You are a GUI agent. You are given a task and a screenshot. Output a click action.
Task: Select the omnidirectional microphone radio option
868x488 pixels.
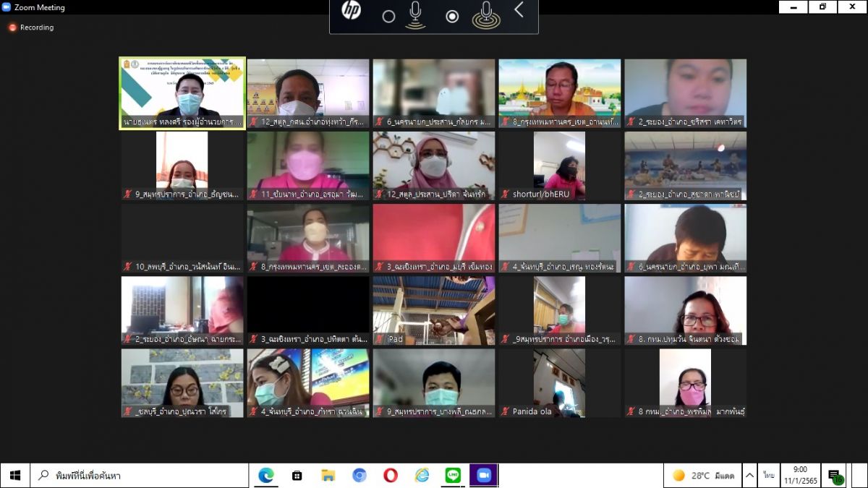(x=452, y=17)
